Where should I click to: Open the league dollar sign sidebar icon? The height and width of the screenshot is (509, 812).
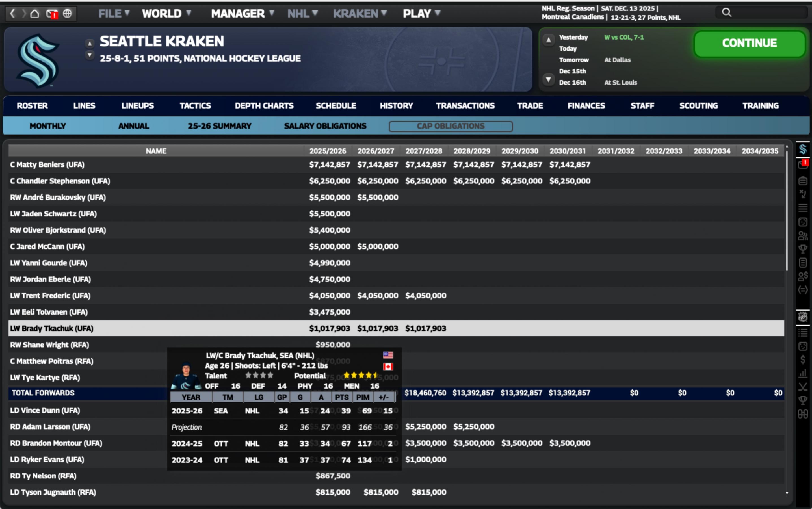point(803,359)
